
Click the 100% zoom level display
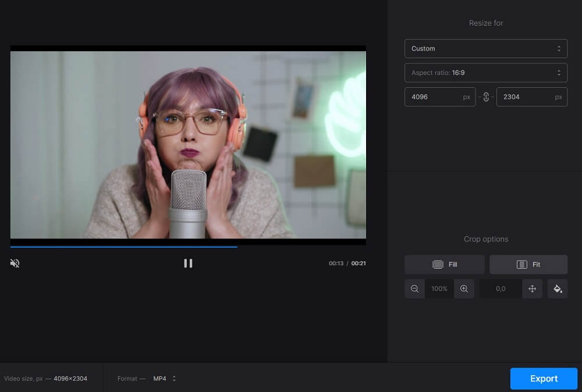tap(439, 288)
